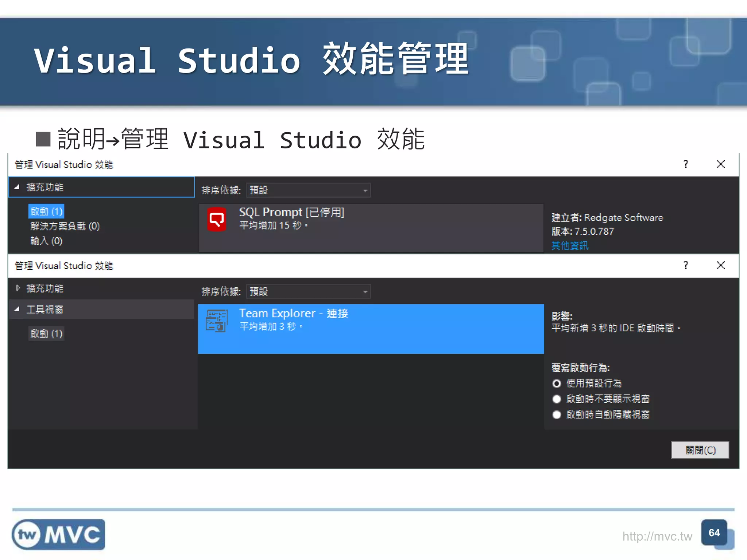Expand 擴充功能 node in the lower dialog
The width and height of the screenshot is (747, 560).
(x=18, y=288)
